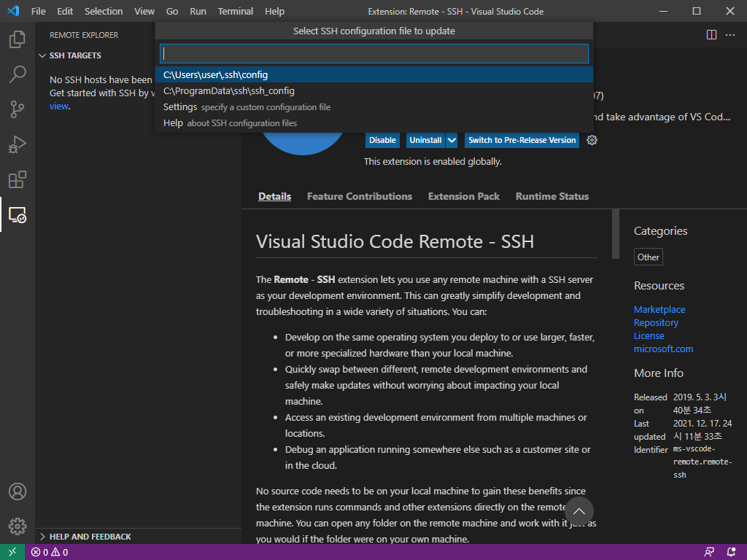Click the split editor icon
The image size is (747, 560).
[x=711, y=35]
